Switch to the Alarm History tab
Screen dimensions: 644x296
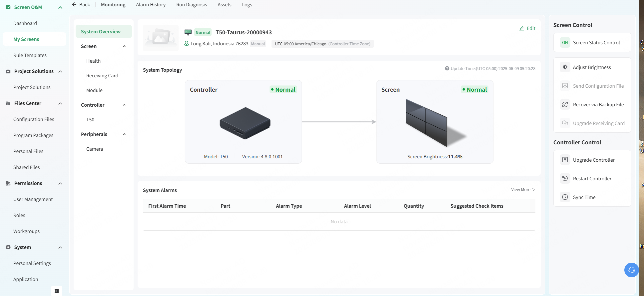[151, 5]
